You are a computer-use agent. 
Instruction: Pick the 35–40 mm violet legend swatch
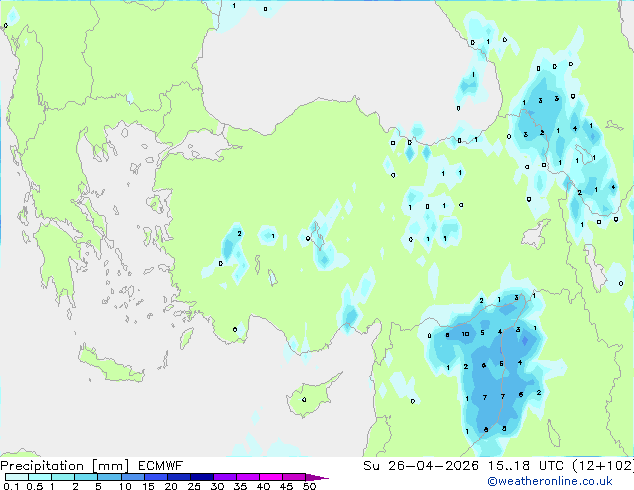tap(247, 477)
